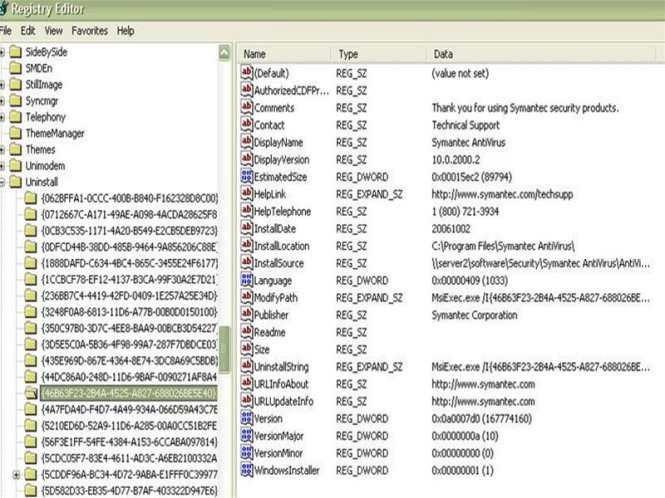Select the AuthorizedCDFPr... value name
Viewport: 665px width, 498px height.
(x=291, y=90)
